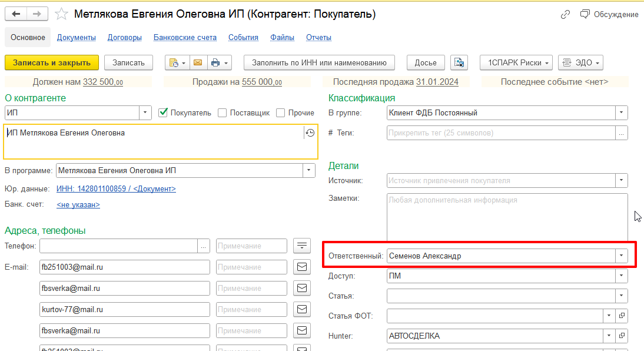
Task: Show name history clock icon
Action: point(310,133)
